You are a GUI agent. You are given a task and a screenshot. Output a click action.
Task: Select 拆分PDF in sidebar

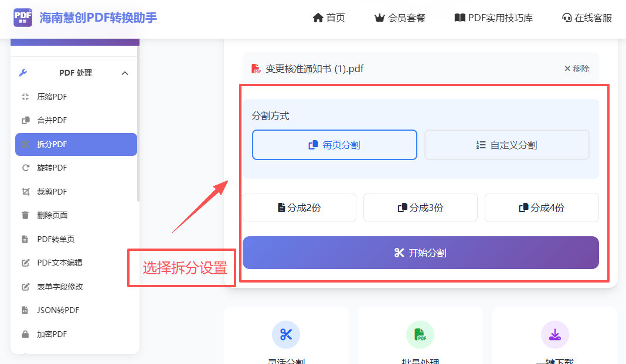click(76, 144)
